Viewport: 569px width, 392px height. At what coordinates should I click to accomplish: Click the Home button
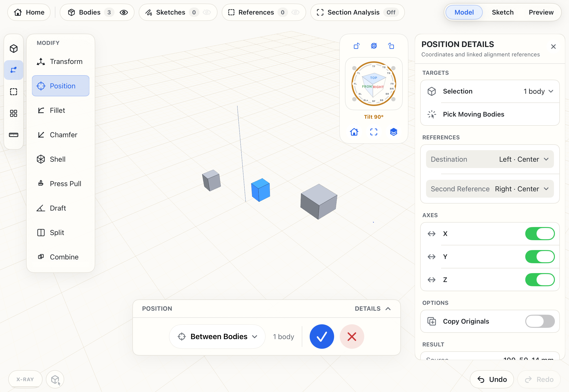point(29,12)
